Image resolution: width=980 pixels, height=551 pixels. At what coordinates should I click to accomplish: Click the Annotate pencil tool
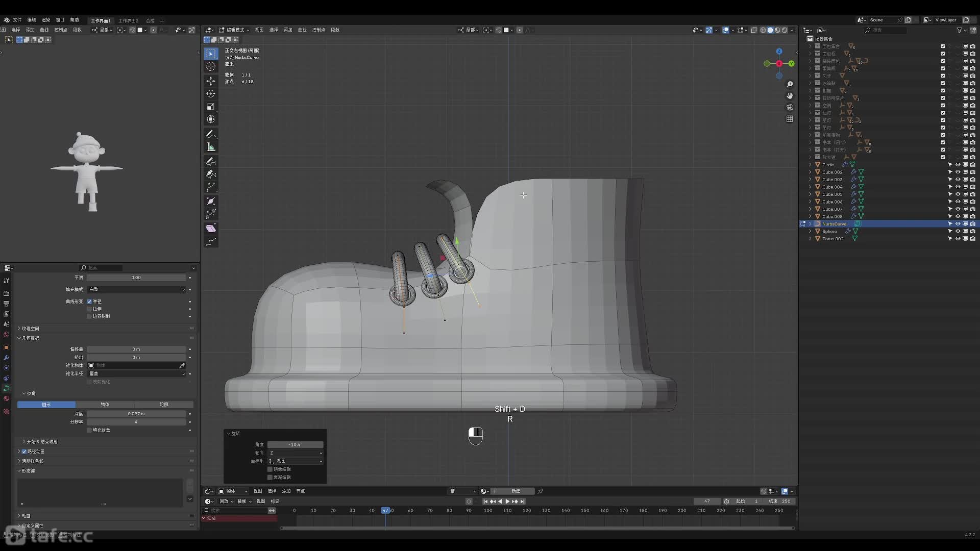211,134
